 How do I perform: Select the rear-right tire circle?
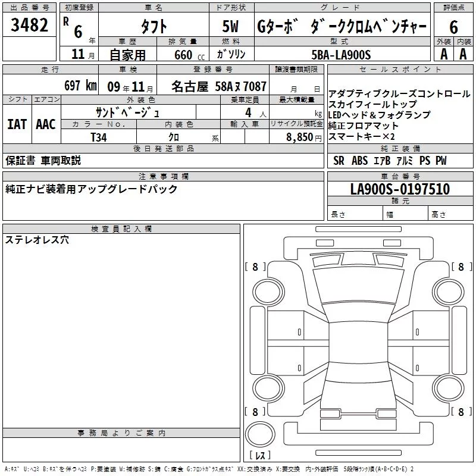(449, 389)
